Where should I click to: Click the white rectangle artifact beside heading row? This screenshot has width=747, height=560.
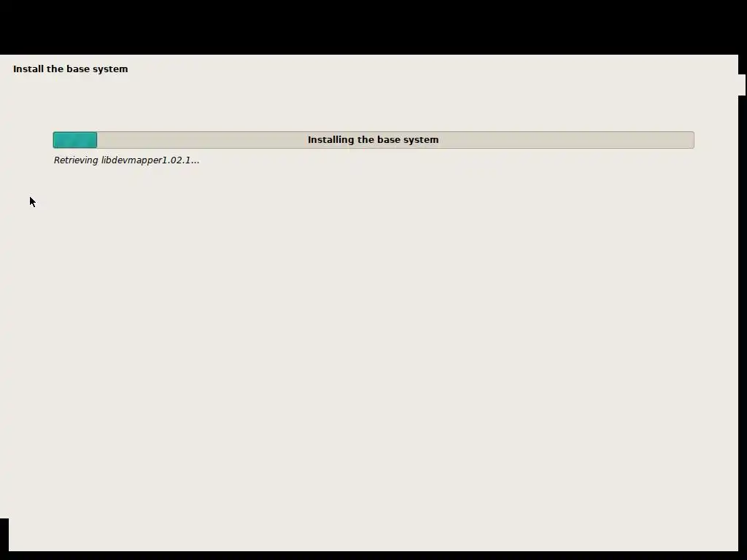pos(742,85)
